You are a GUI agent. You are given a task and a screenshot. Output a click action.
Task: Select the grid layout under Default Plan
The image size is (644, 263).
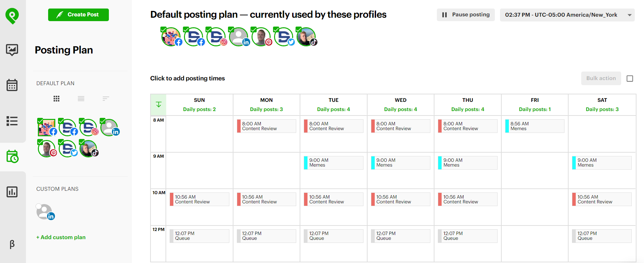[56, 99]
